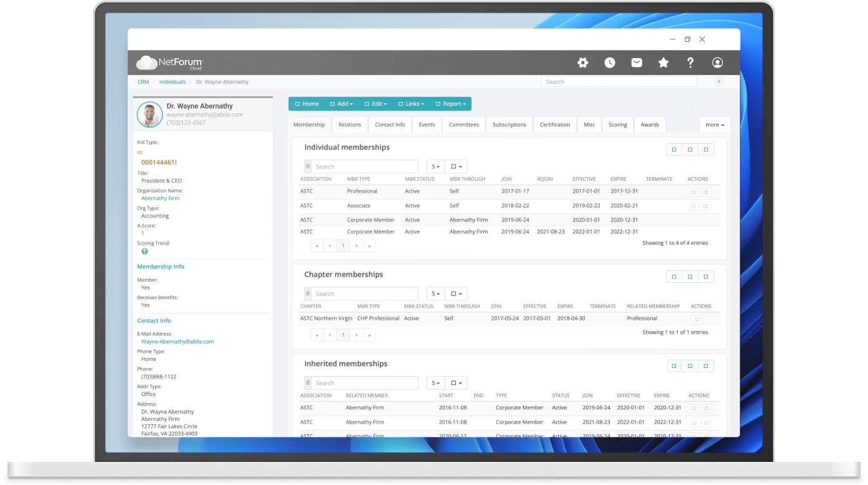Image resolution: width=868 pixels, height=485 pixels.
Task: Switch to the Committees tab
Action: click(464, 125)
